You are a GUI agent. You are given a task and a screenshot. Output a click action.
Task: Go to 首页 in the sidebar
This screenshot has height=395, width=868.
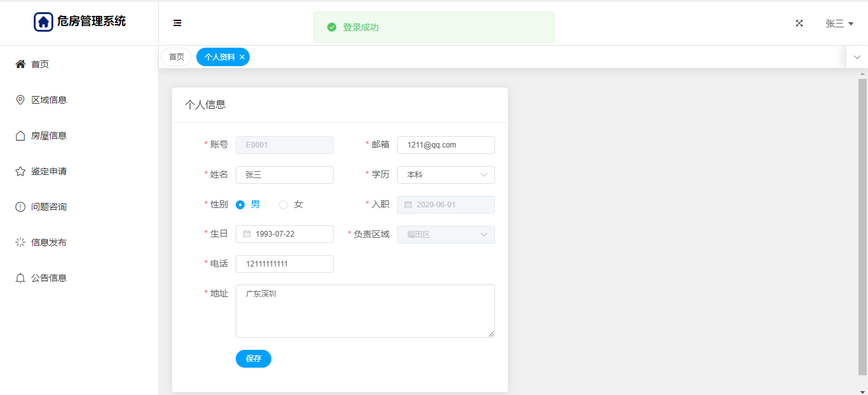[x=40, y=64]
